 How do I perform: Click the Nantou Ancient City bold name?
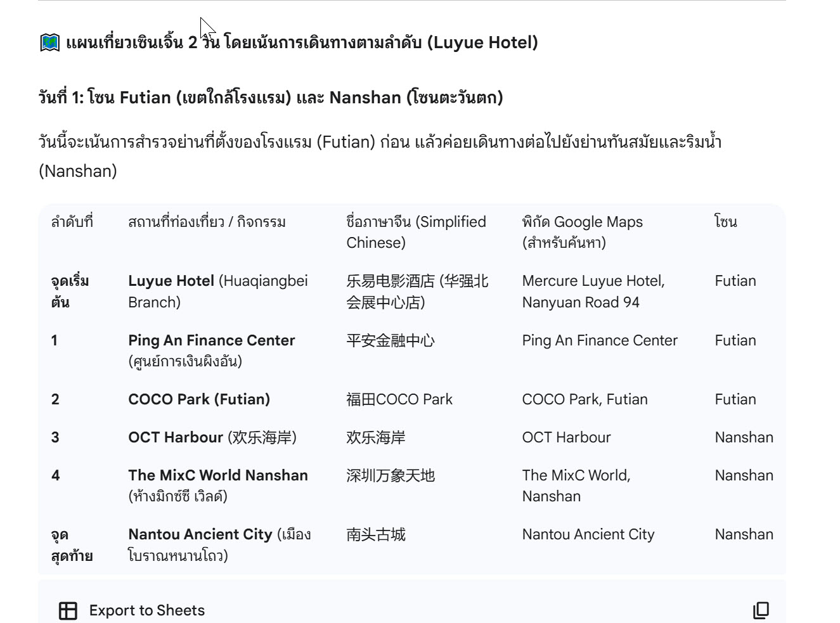point(200,534)
